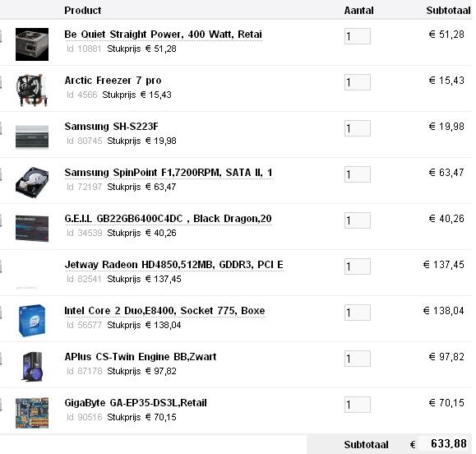476x454 pixels.
Task: Click the Aantal column header
Action: [358, 11]
